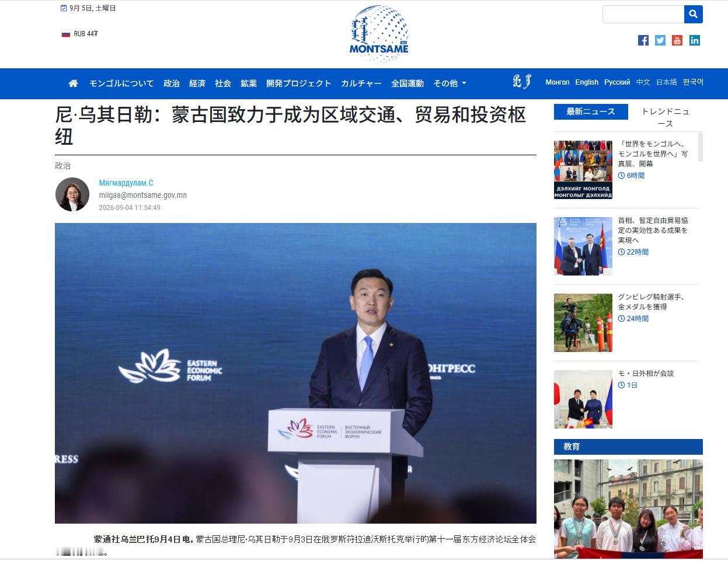728x561 pixels.
Task: Expand the その他 dropdown menu
Action: (450, 83)
